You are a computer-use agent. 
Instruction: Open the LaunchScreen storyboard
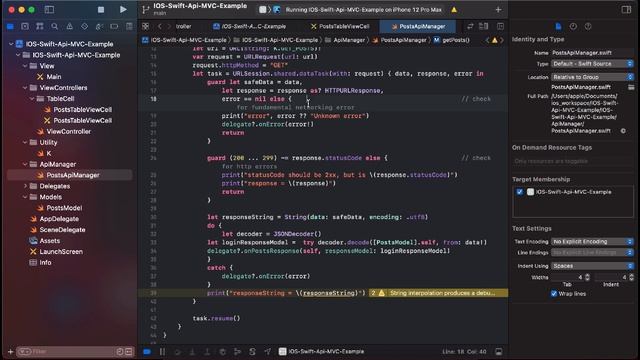click(x=61, y=251)
